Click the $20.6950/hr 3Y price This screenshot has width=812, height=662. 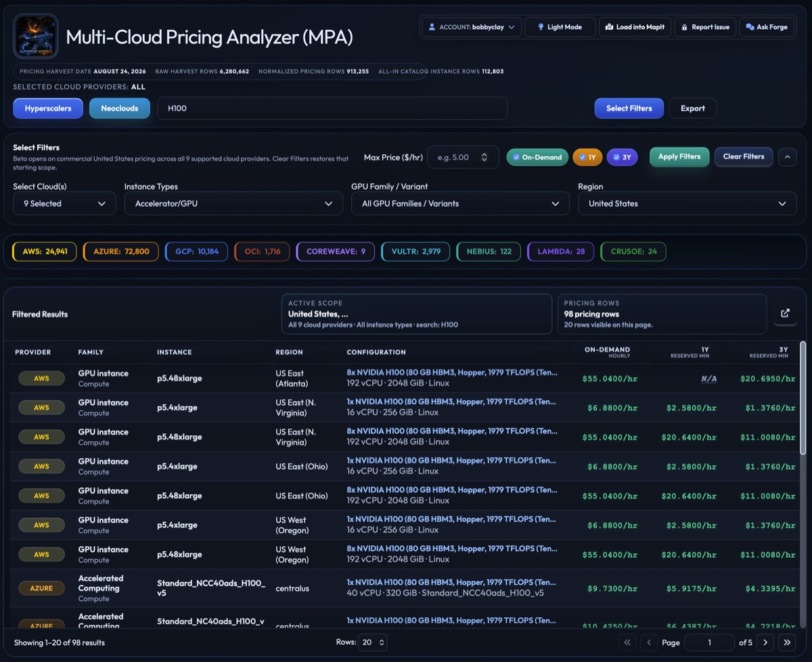(x=768, y=379)
